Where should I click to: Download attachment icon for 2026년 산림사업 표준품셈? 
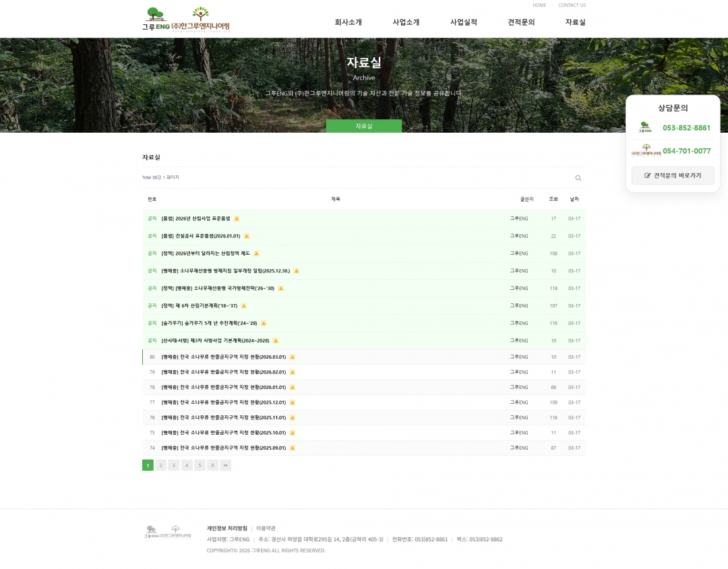click(x=237, y=219)
